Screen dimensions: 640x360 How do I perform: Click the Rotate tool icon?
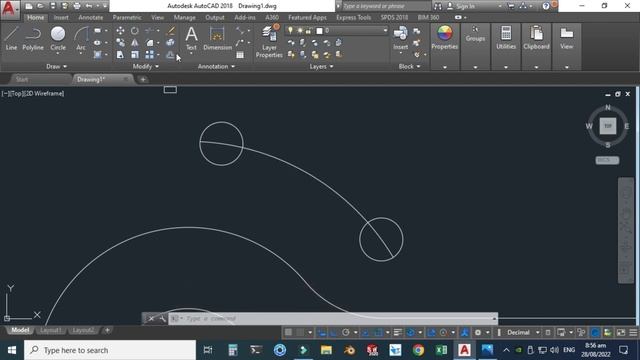pyautogui.click(x=135, y=31)
